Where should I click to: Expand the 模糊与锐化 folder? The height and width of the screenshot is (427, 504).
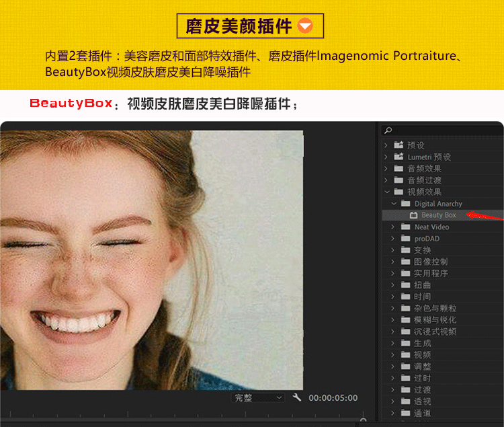(393, 320)
